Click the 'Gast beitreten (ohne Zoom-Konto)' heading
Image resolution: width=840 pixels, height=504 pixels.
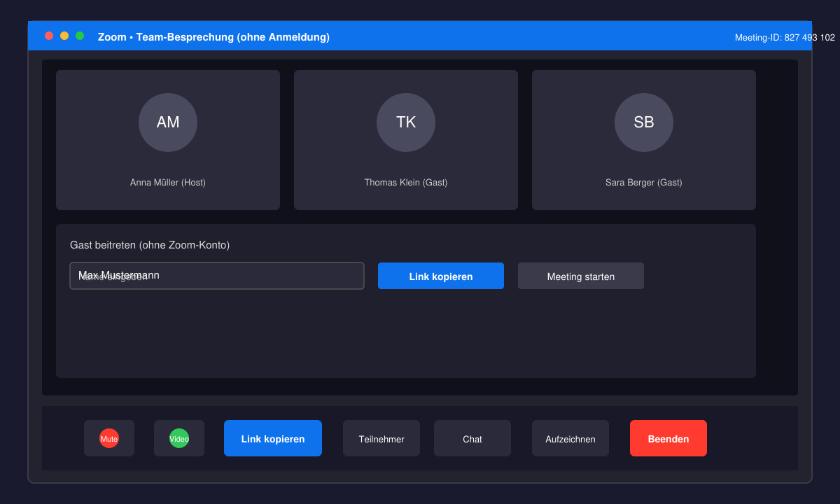pos(150,245)
